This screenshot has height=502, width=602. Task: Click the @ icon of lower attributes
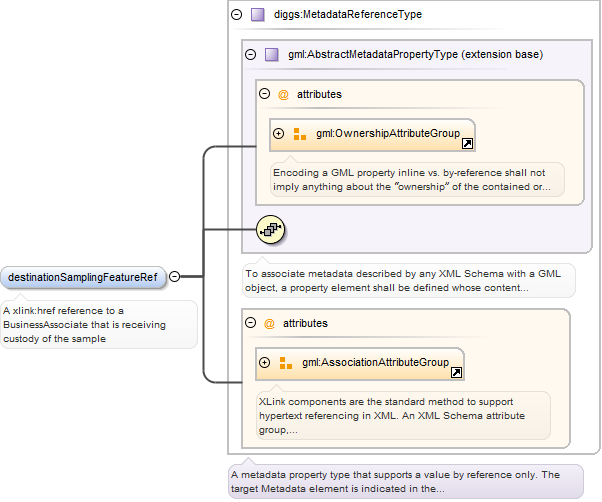coord(269,324)
